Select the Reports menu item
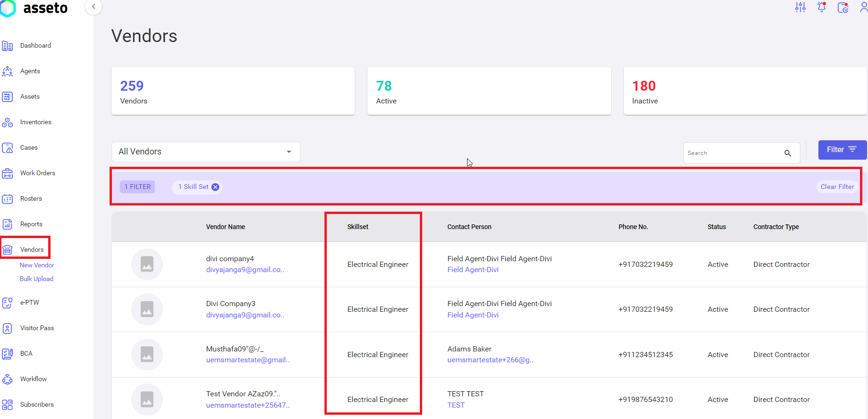 pos(31,224)
